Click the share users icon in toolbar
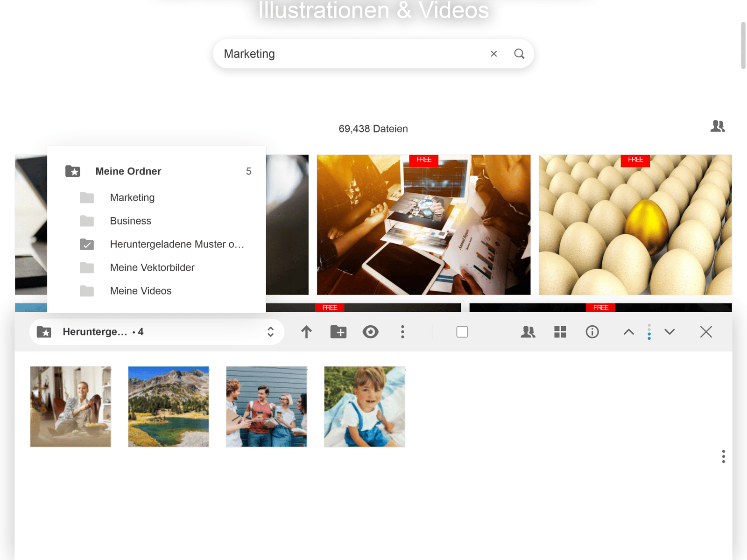This screenshot has width=747, height=560. (x=528, y=332)
